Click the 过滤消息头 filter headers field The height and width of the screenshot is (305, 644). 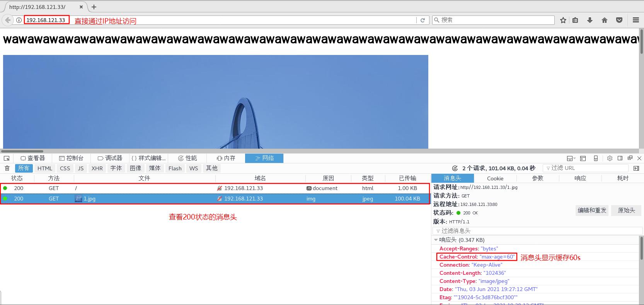click(x=537, y=231)
